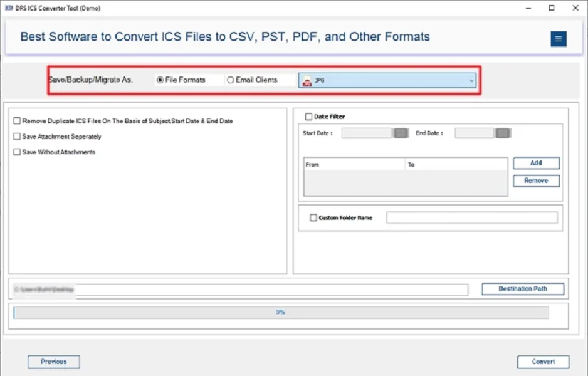Screen dimensions: 588x376
Task: Check Save Attachment Seperately option
Action: coord(17,137)
